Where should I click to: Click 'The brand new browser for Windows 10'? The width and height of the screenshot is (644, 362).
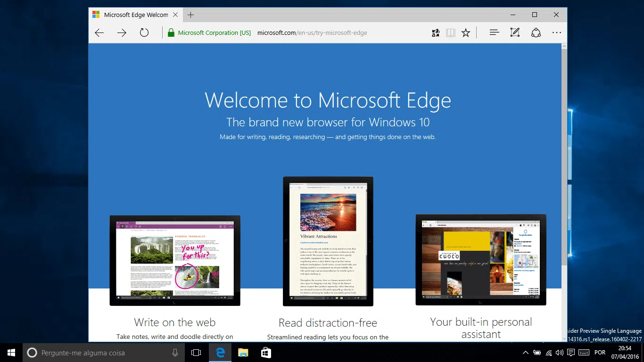tap(328, 122)
